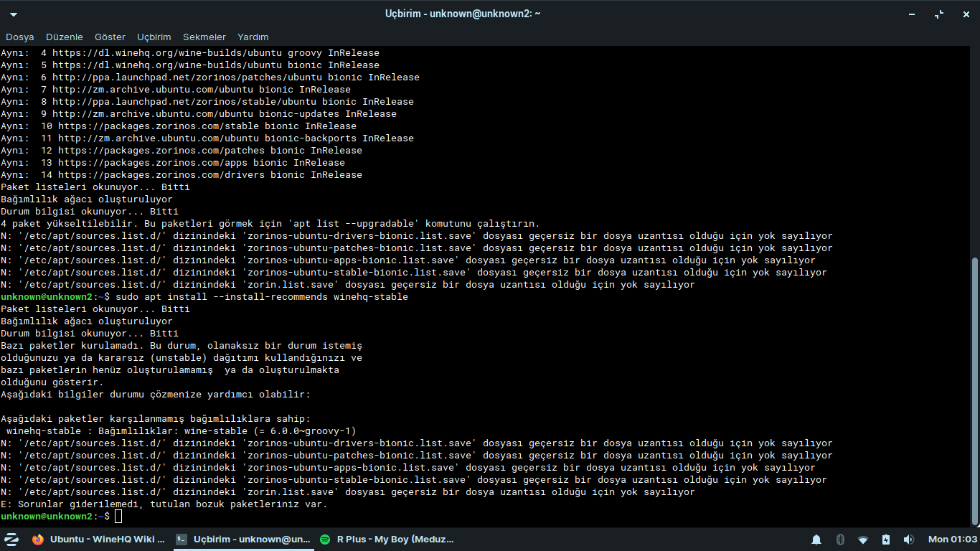Click the 'olduğunu gösterir.' line

coord(52,382)
